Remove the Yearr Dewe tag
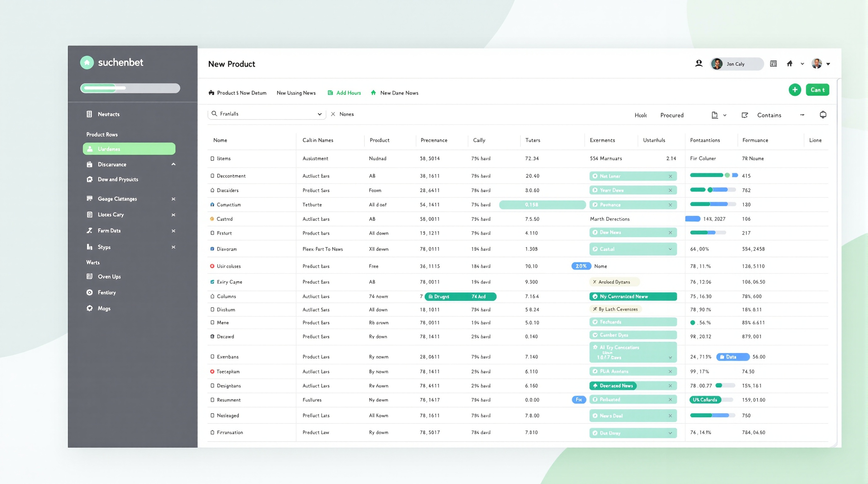Viewport: 868px width, 484px height. click(670, 190)
